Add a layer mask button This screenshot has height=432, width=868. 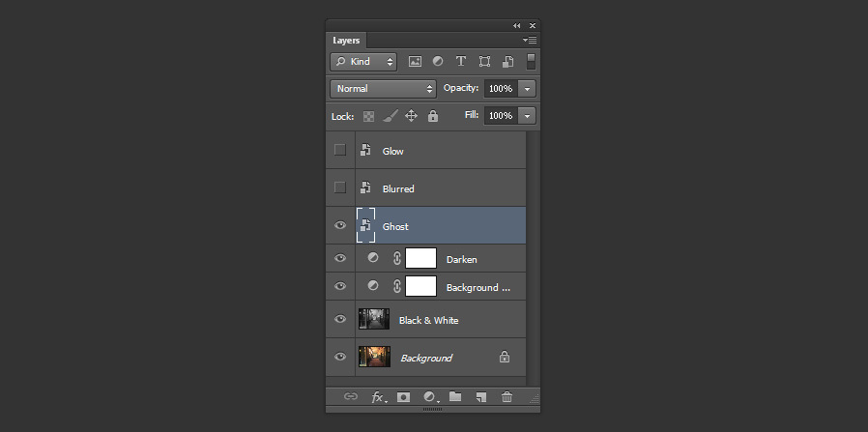[x=404, y=397]
